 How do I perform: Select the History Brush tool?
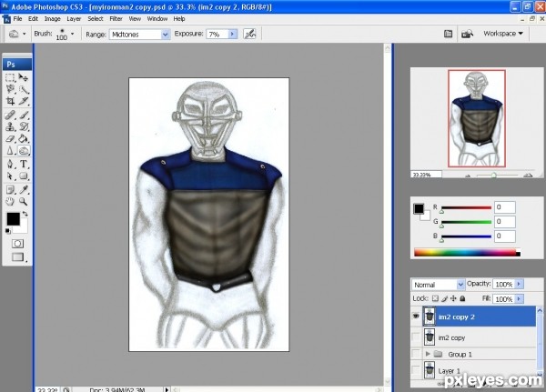point(24,126)
